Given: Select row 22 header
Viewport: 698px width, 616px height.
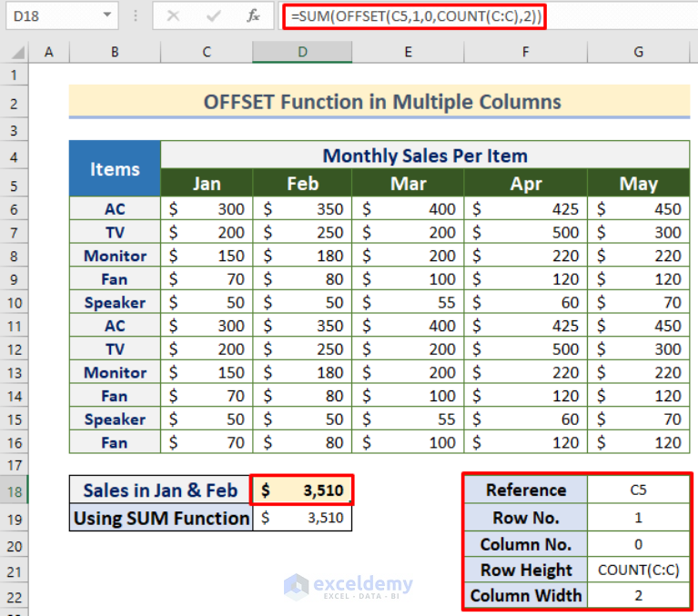Looking at the screenshot, I should coord(14,597).
